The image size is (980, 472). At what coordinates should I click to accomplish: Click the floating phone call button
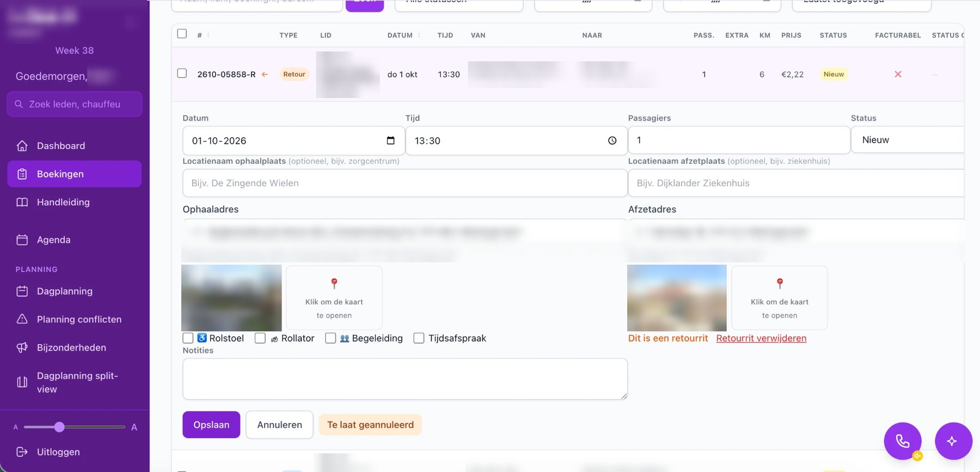pyautogui.click(x=903, y=441)
